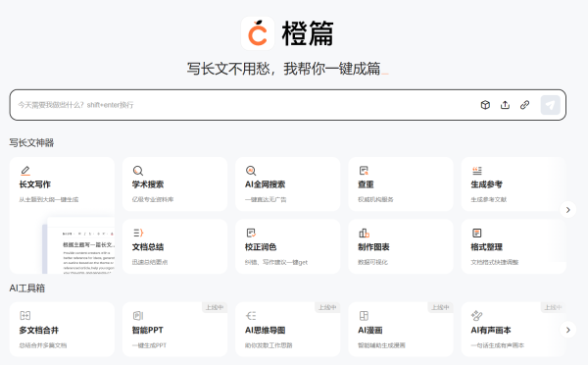The width and height of the screenshot is (588, 365).
Task: Click the 查重 card icon
Action: point(364,171)
